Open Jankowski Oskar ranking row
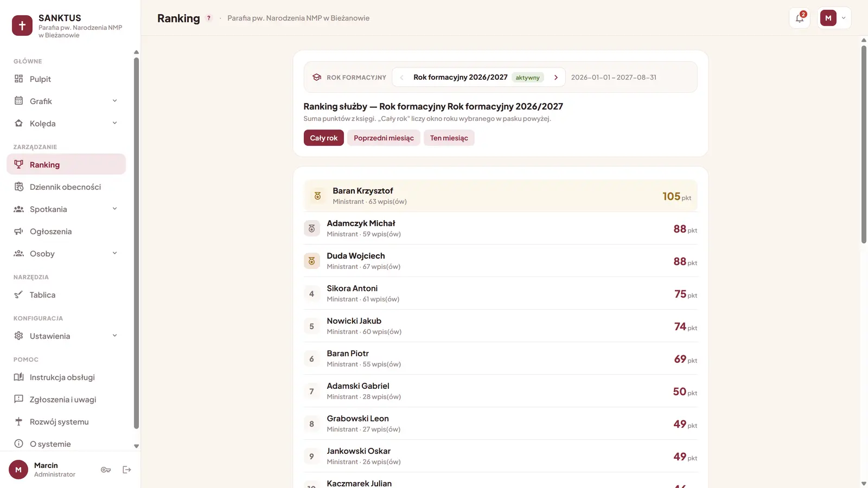The width and height of the screenshot is (868, 488). tap(501, 456)
